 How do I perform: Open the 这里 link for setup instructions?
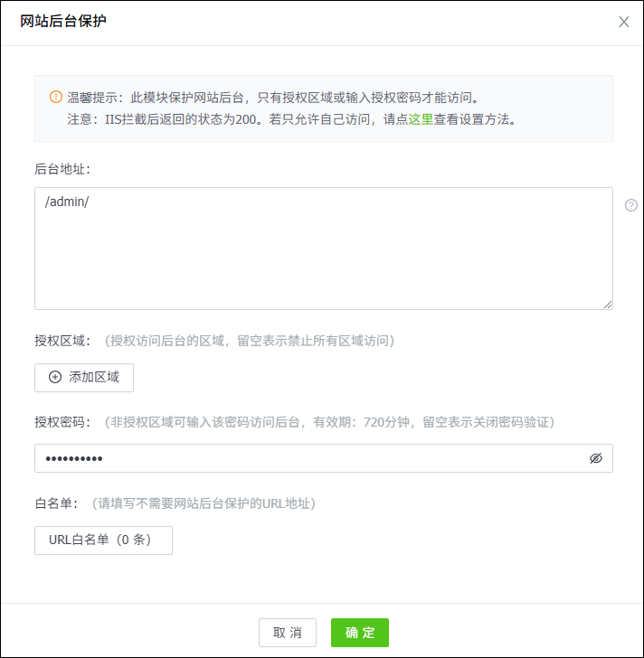[421, 118]
